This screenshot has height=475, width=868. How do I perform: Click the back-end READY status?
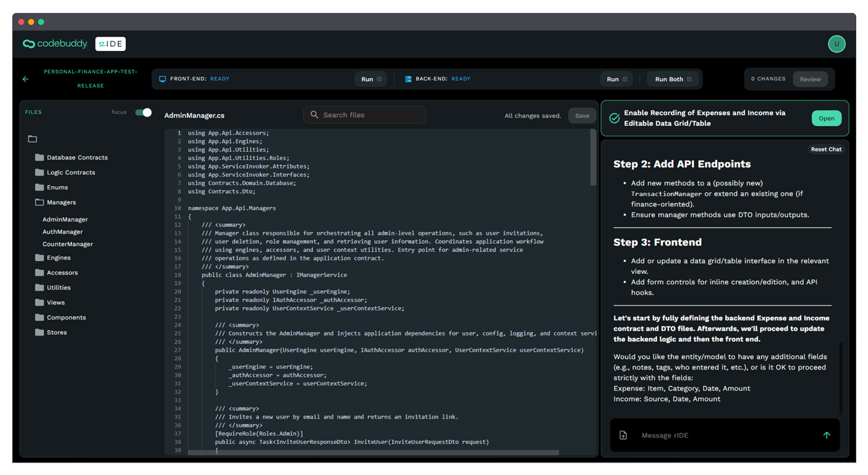click(x=461, y=79)
